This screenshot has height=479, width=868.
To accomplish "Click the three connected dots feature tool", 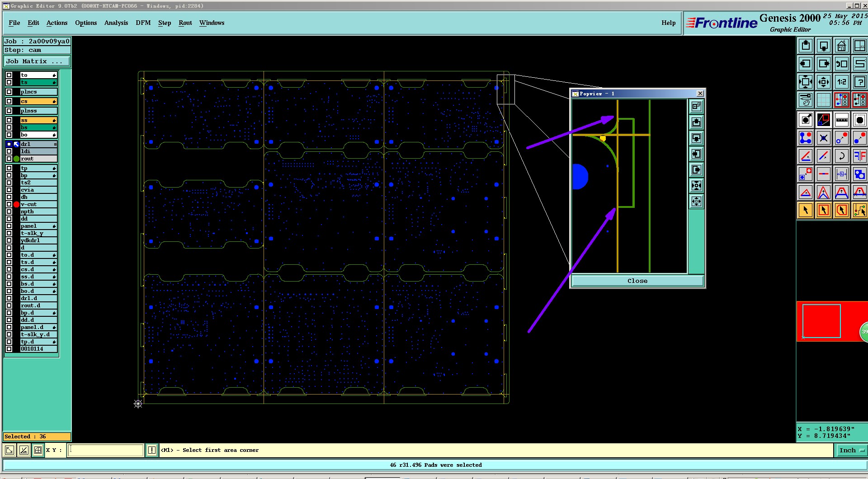I will pyautogui.click(x=806, y=138).
